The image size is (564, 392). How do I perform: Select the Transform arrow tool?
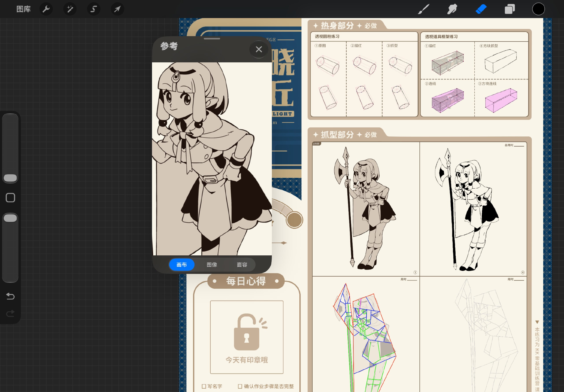pos(117,9)
